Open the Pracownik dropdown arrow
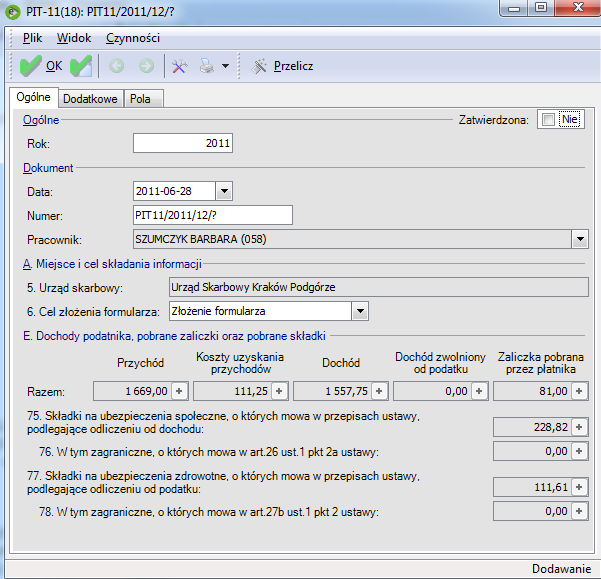The height and width of the screenshot is (579, 601). (x=580, y=239)
